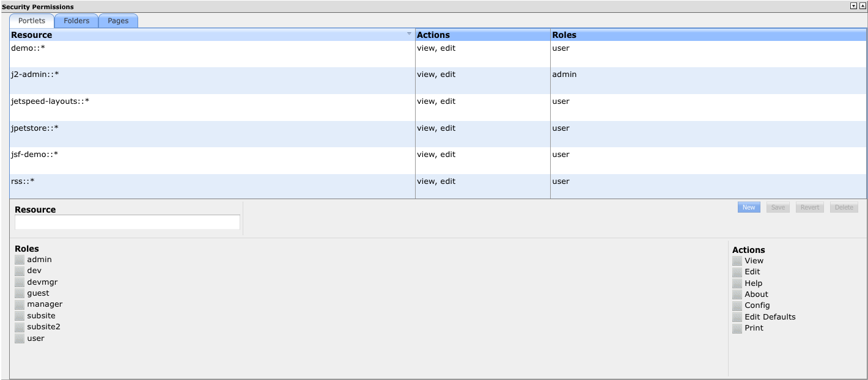
Task: Minimize the Security Permissions portlet
Action: [x=853, y=6]
